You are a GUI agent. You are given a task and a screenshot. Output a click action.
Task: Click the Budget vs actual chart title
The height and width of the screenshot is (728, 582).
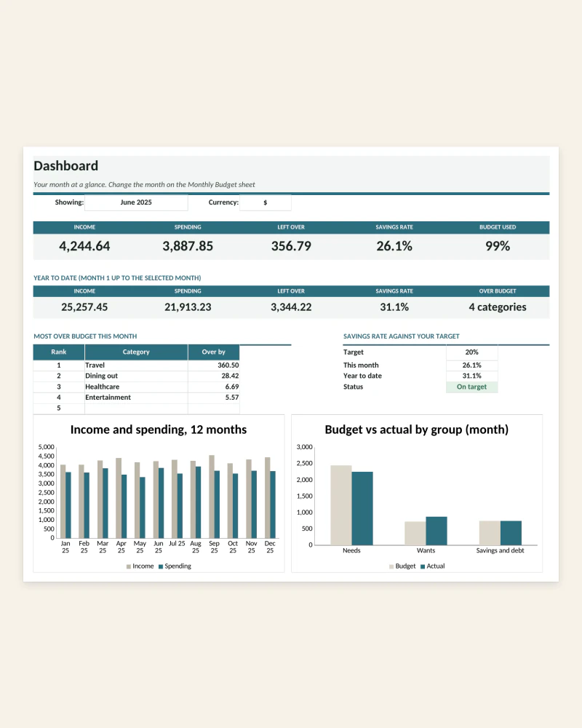416,430
